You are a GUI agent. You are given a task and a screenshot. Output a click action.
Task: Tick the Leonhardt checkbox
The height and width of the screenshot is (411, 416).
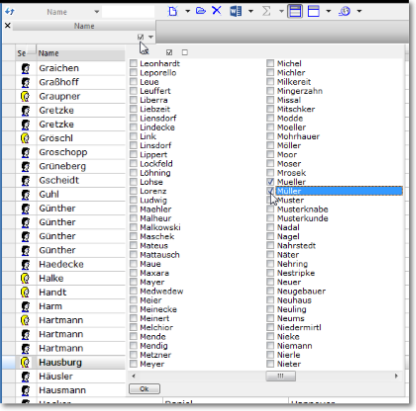pos(133,63)
